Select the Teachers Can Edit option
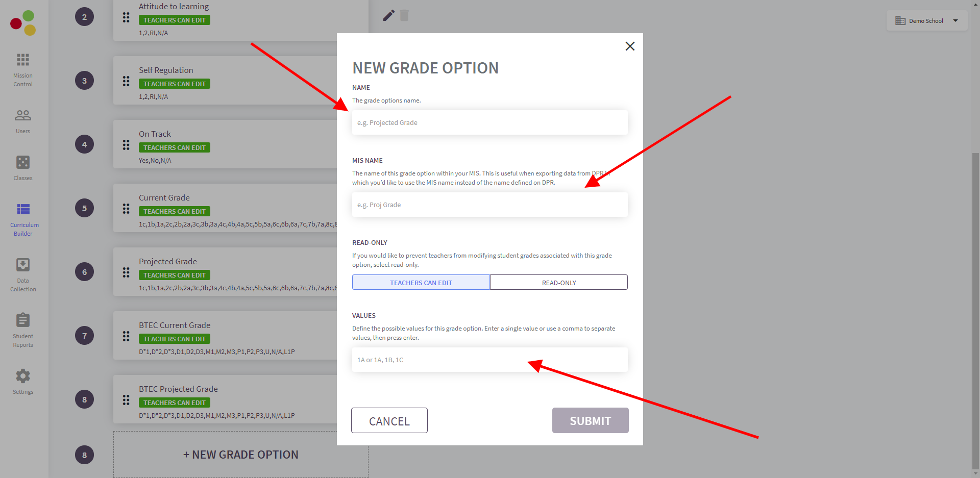 (421, 283)
